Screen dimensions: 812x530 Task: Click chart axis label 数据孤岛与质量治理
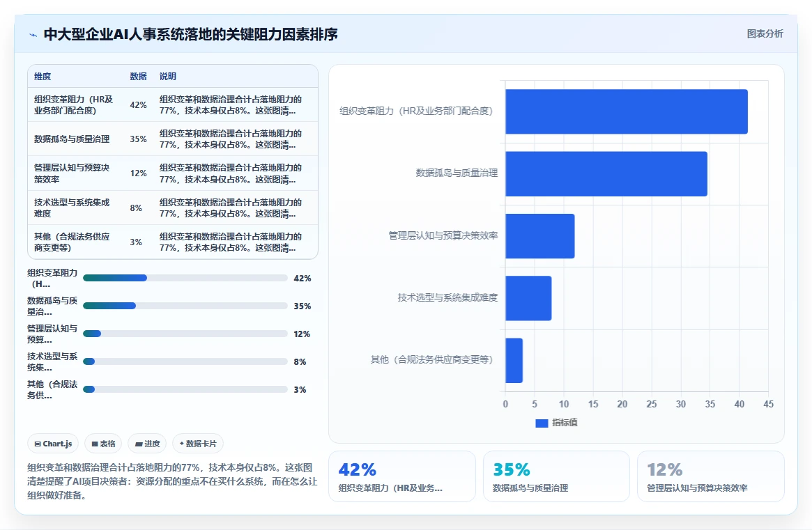tap(457, 173)
